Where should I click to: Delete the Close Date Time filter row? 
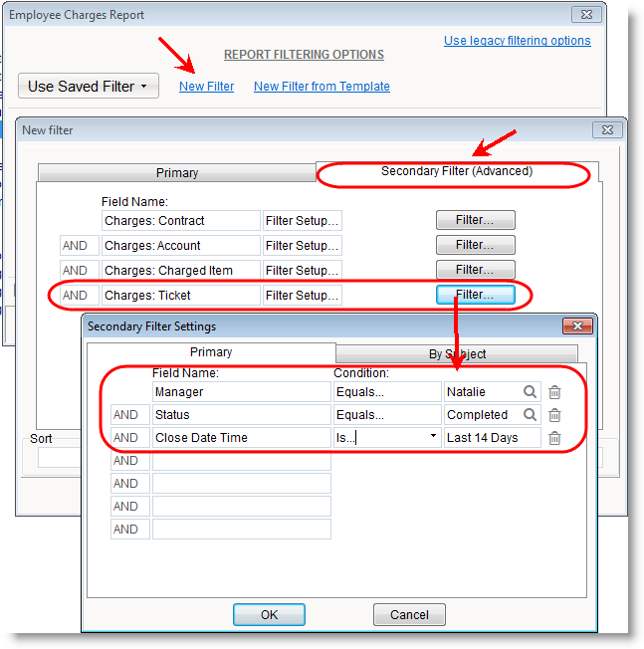(x=555, y=438)
